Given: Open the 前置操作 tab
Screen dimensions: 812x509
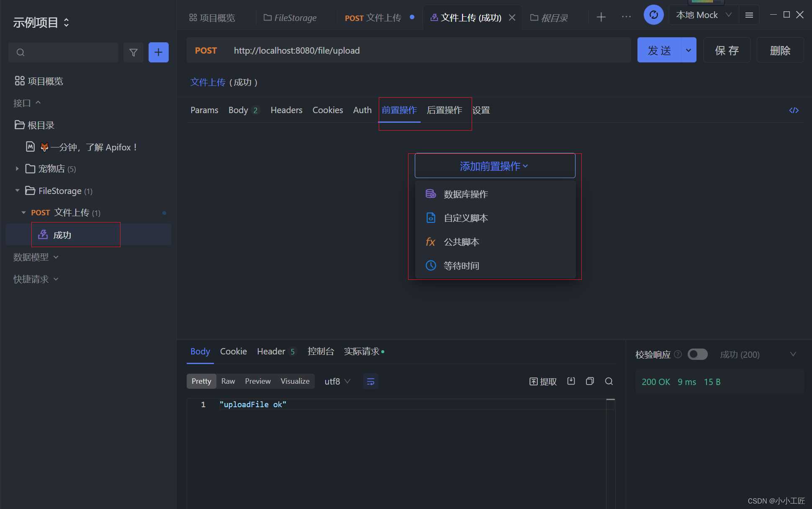Looking at the screenshot, I should pos(399,110).
